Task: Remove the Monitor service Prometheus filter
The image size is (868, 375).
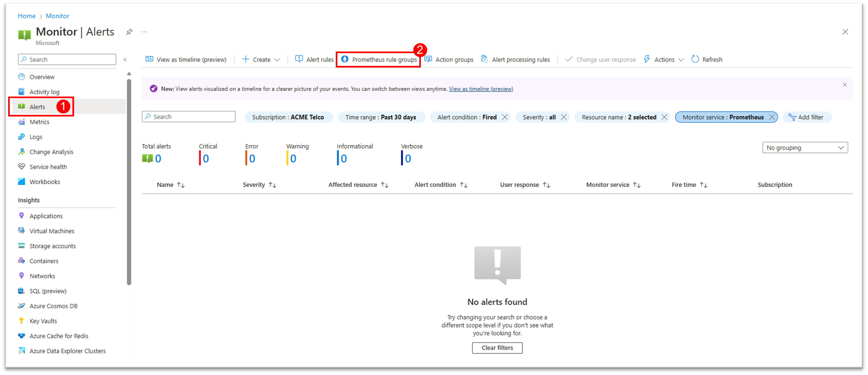Action: [x=772, y=117]
